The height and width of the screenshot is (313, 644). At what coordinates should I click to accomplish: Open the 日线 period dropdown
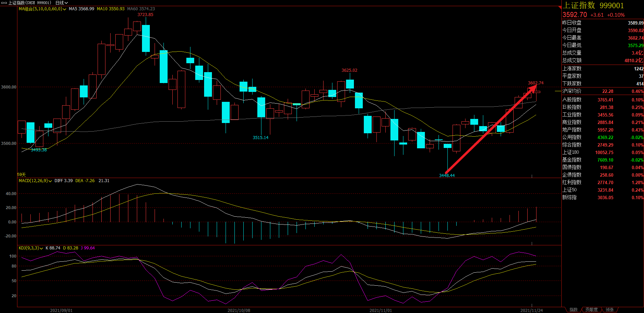point(61,3)
